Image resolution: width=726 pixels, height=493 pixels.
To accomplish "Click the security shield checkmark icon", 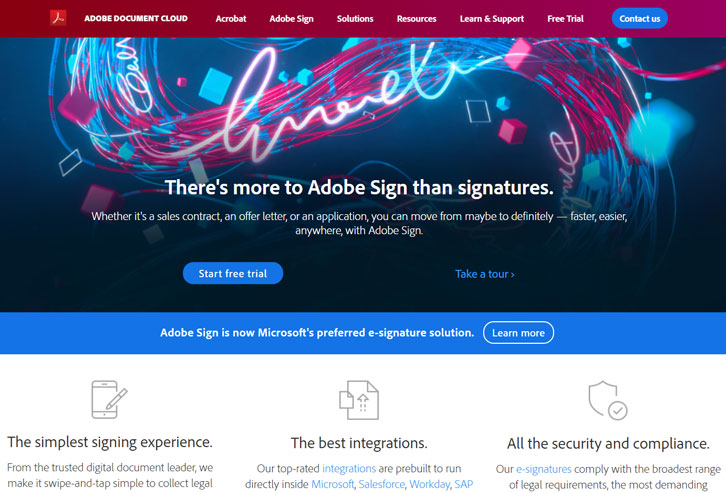I will point(607,400).
